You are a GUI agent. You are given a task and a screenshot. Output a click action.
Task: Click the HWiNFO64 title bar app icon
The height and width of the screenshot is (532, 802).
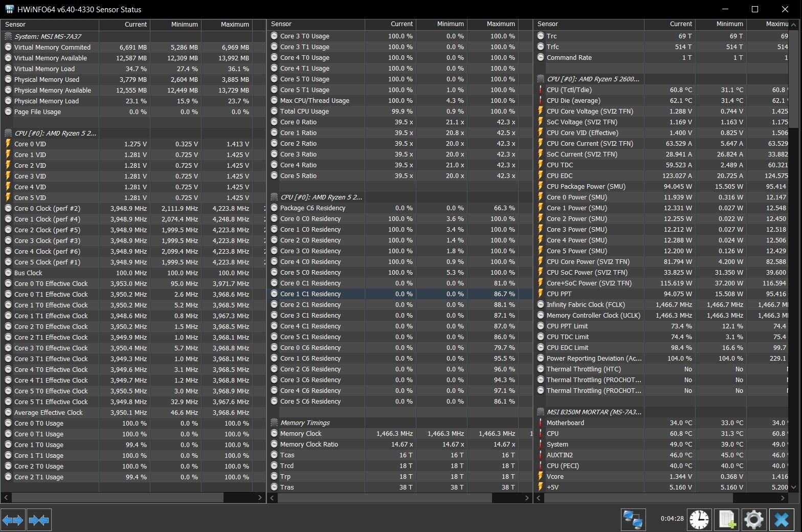point(9,9)
